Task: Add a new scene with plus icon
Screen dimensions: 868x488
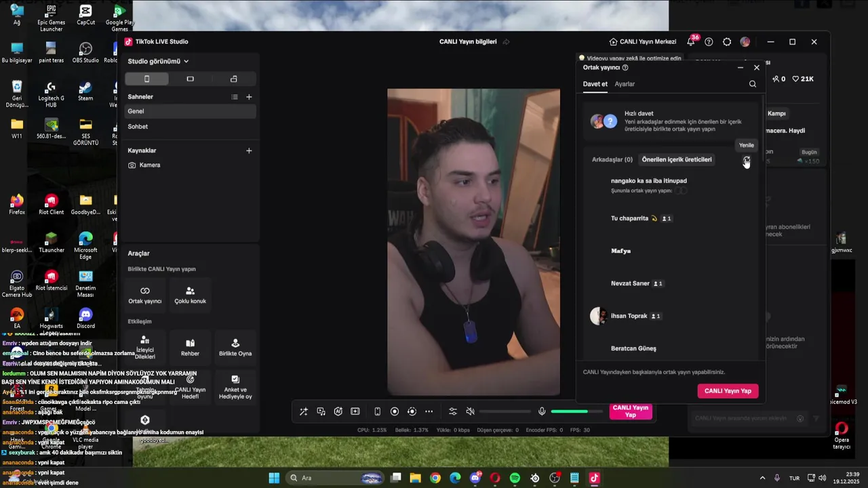Action: tap(249, 97)
